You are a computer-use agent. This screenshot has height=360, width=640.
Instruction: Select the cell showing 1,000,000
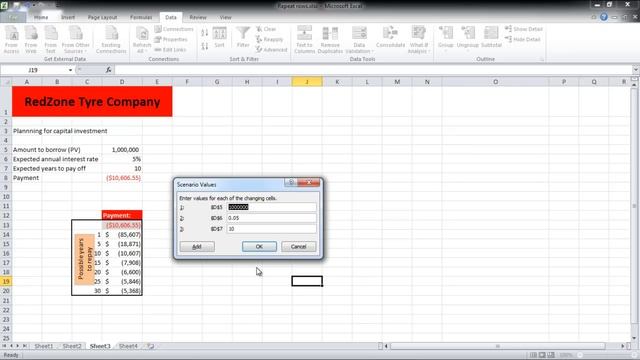[x=122, y=150]
